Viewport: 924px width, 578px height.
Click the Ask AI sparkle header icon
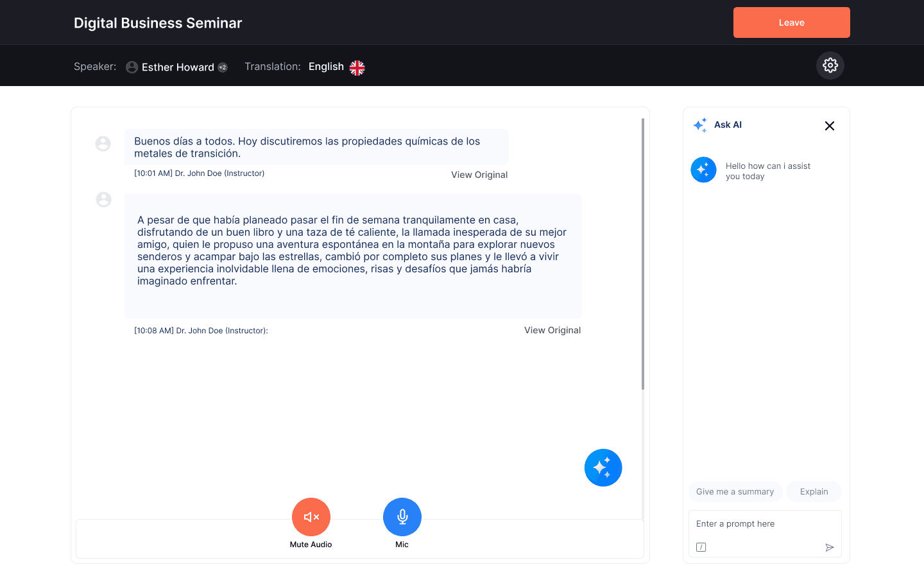[x=700, y=125]
